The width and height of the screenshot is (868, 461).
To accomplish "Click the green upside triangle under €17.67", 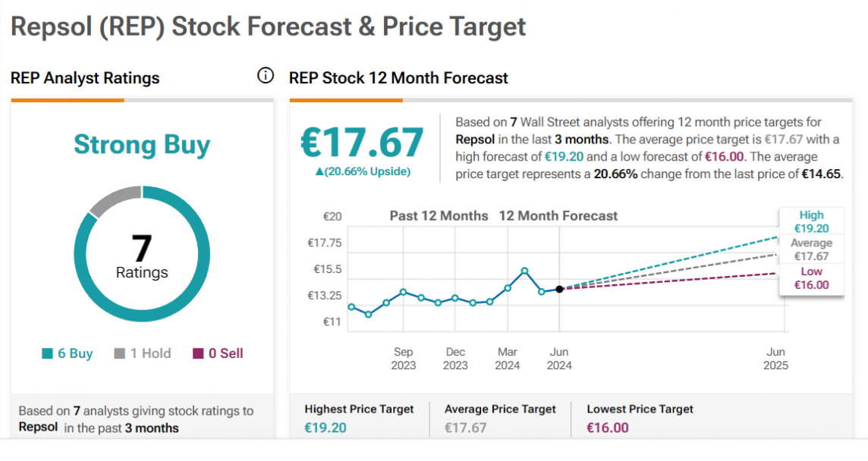I will pos(319,172).
